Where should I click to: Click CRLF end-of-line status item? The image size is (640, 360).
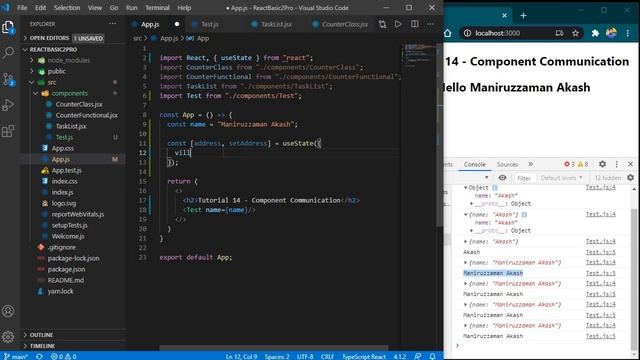327,356
